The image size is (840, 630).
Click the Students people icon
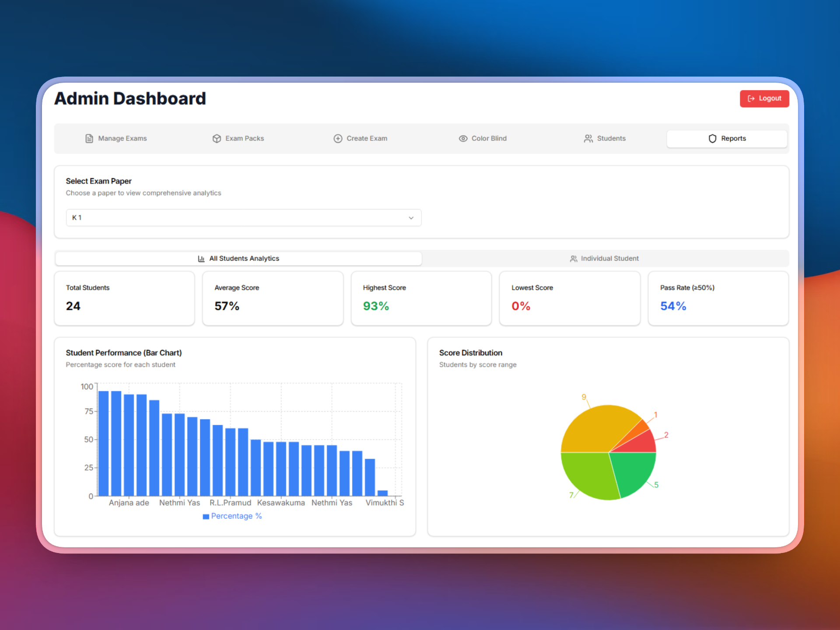point(588,139)
